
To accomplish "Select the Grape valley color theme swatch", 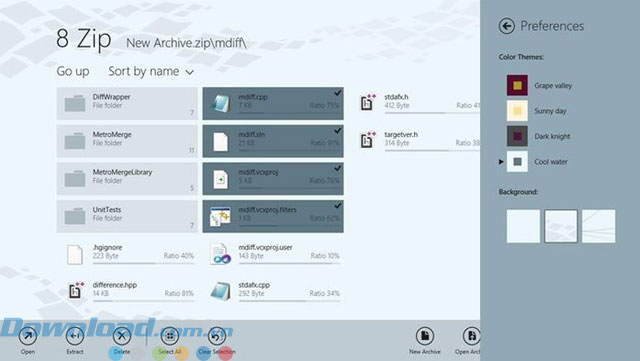I will (517, 85).
